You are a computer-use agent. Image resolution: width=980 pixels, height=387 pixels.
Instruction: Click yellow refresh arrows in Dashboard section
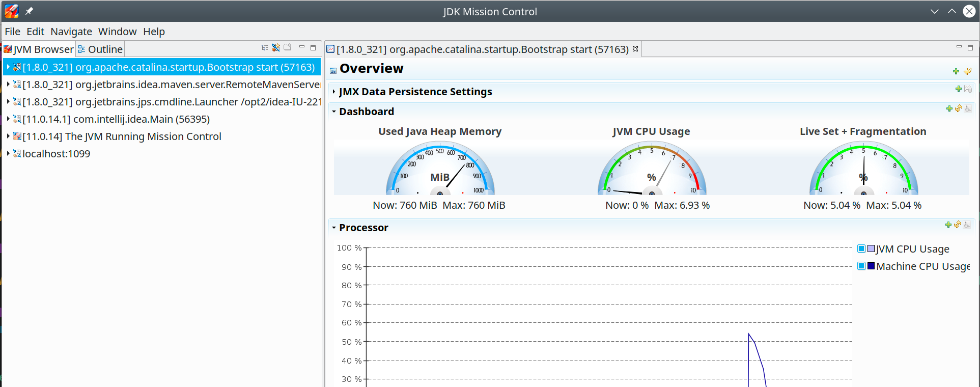coord(959,108)
